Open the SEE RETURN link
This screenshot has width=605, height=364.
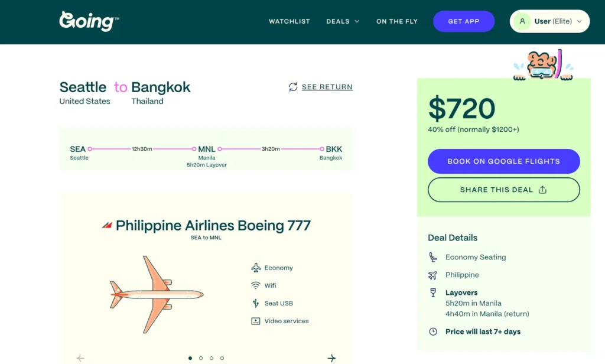pyautogui.click(x=327, y=87)
